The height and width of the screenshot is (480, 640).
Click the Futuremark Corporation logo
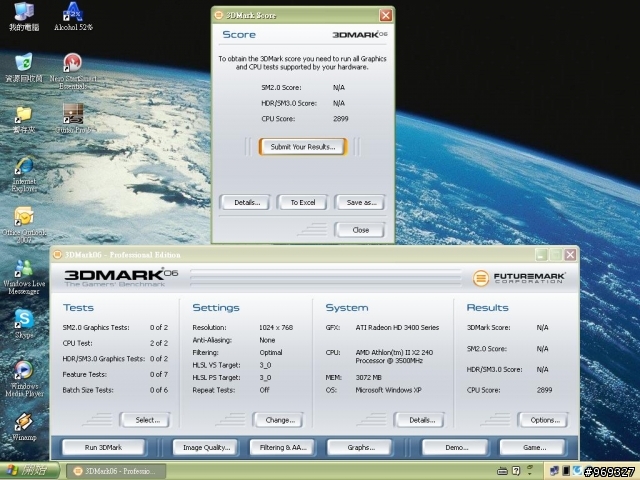click(519, 278)
